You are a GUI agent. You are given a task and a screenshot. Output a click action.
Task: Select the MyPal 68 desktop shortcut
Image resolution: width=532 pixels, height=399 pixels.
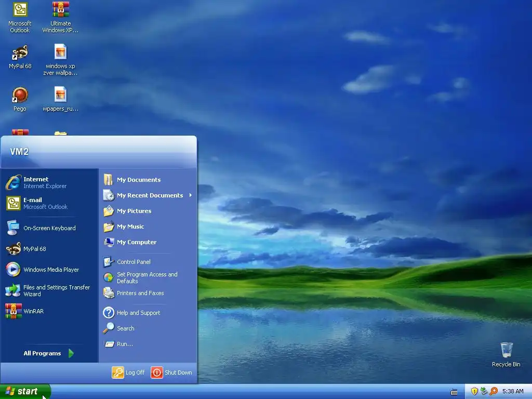[x=20, y=57]
